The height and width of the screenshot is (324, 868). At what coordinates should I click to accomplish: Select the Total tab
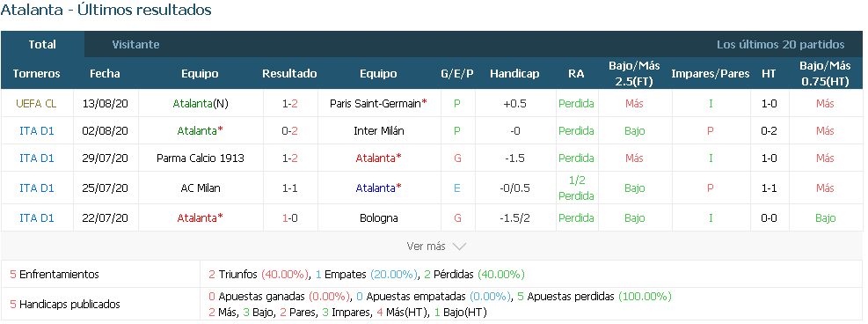(42, 44)
